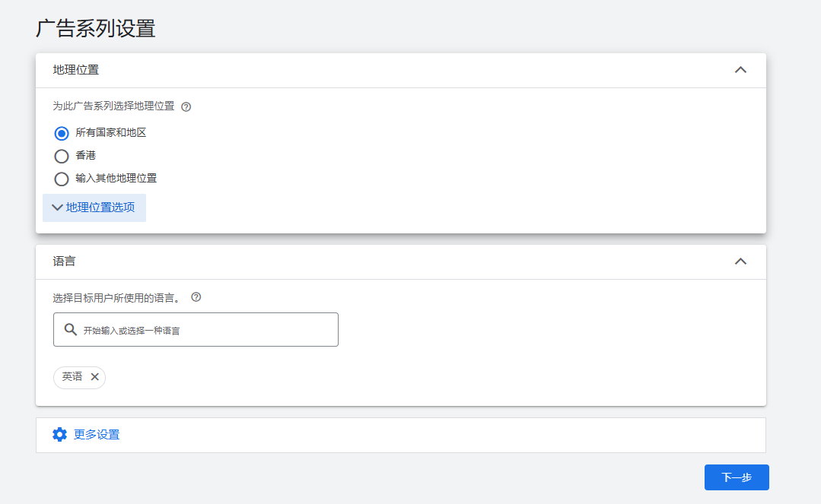Open help icon beside 为此广告系列选择地理位置
Image resolution: width=821 pixels, height=504 pixels.
tap(186, 106)
